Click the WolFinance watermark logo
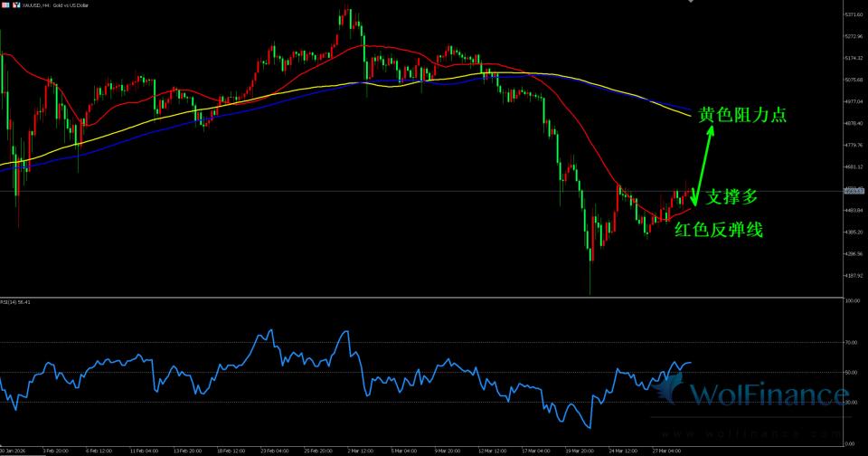868x456 pixels. coord(758,394)
